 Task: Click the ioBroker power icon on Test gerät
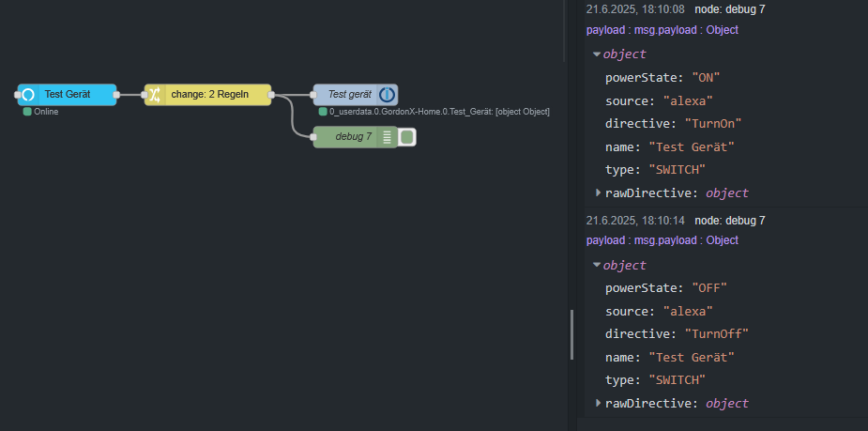tap(388, 94)
